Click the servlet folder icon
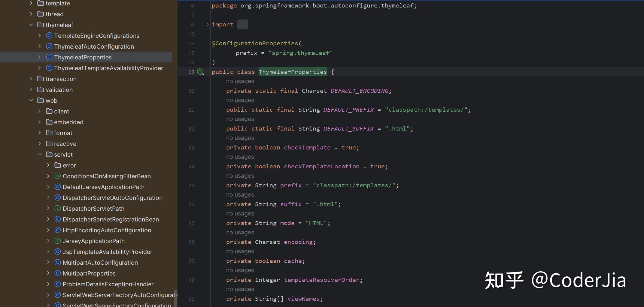This screenshot has width=644, height=307. click(49, 155)
